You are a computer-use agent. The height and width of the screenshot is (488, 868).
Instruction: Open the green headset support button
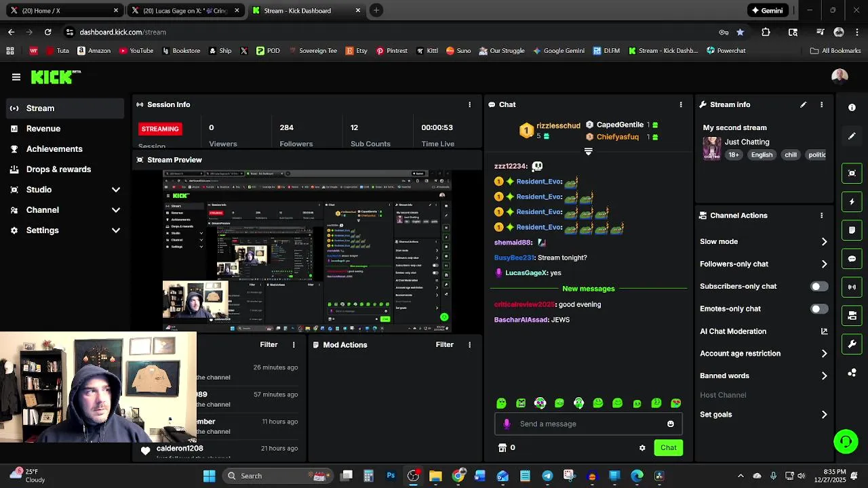[846, 442]
